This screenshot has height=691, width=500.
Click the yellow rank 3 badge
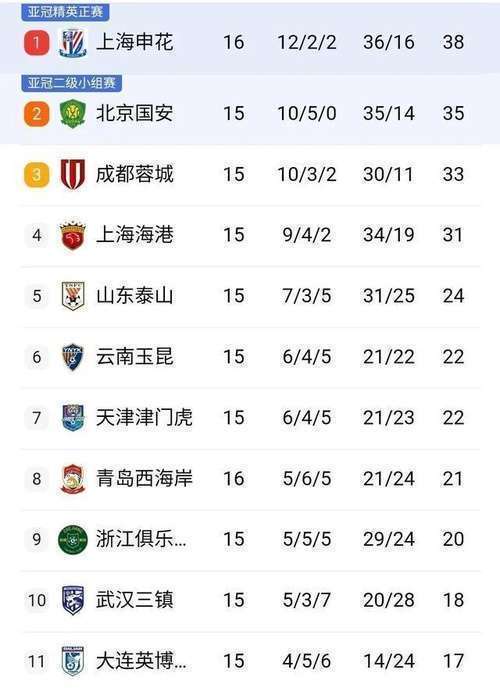pos(37,175)
